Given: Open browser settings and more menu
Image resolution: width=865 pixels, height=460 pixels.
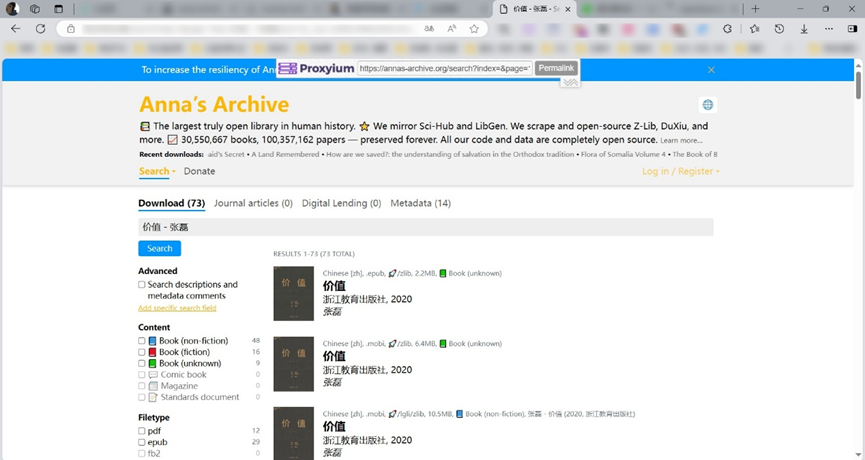Looking at the screenshot, I should (x=829, y=29).
